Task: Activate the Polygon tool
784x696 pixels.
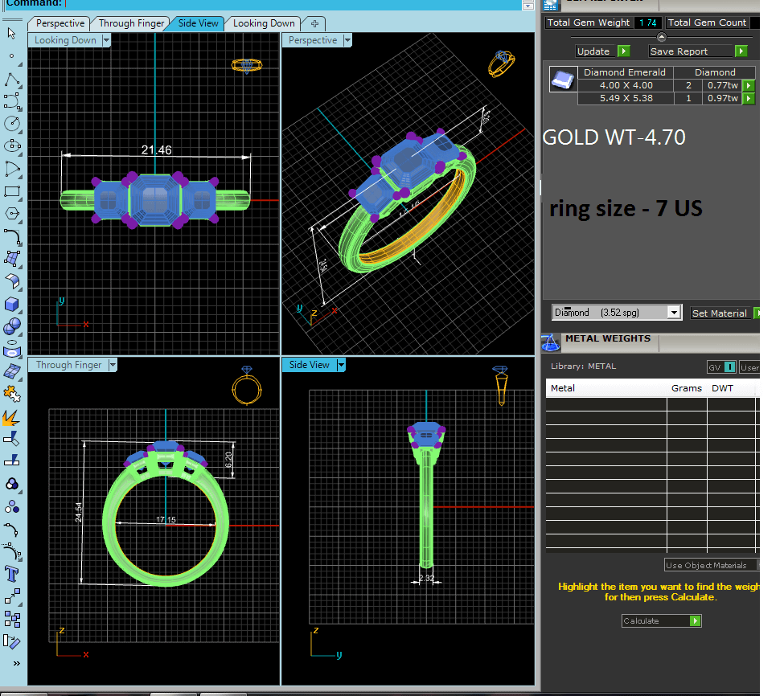Action: 12,214
